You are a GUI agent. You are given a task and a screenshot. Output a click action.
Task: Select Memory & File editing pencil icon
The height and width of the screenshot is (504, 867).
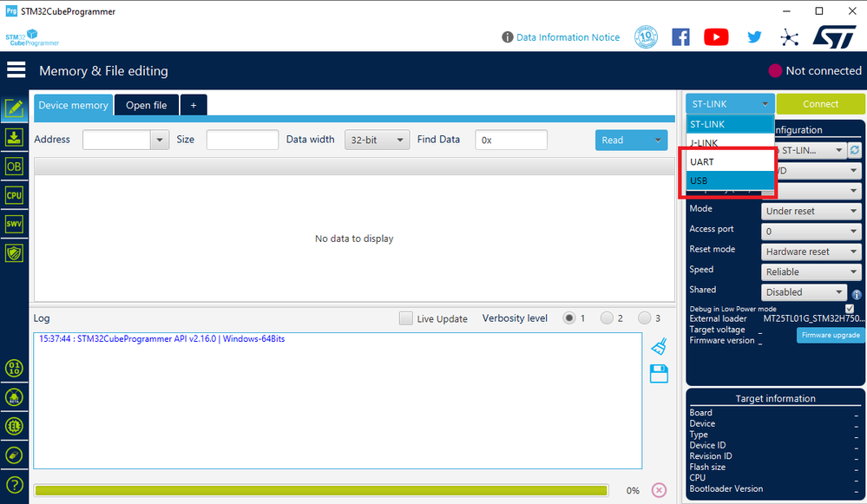coord(14,108)
